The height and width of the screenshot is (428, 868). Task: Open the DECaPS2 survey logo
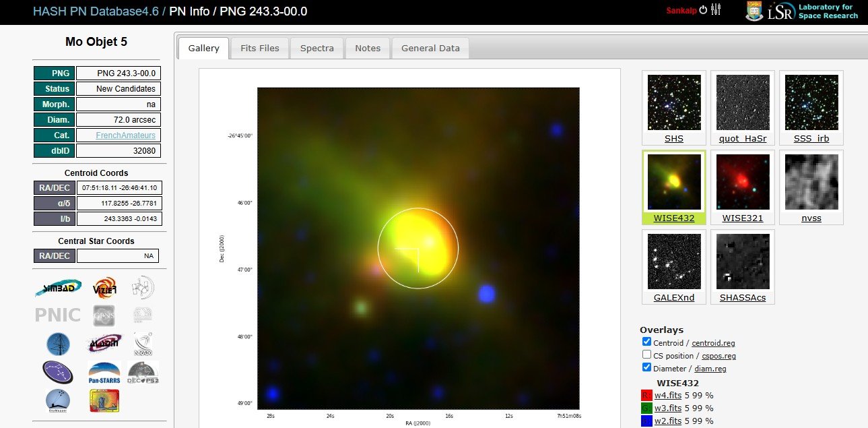tap(143, 371)
